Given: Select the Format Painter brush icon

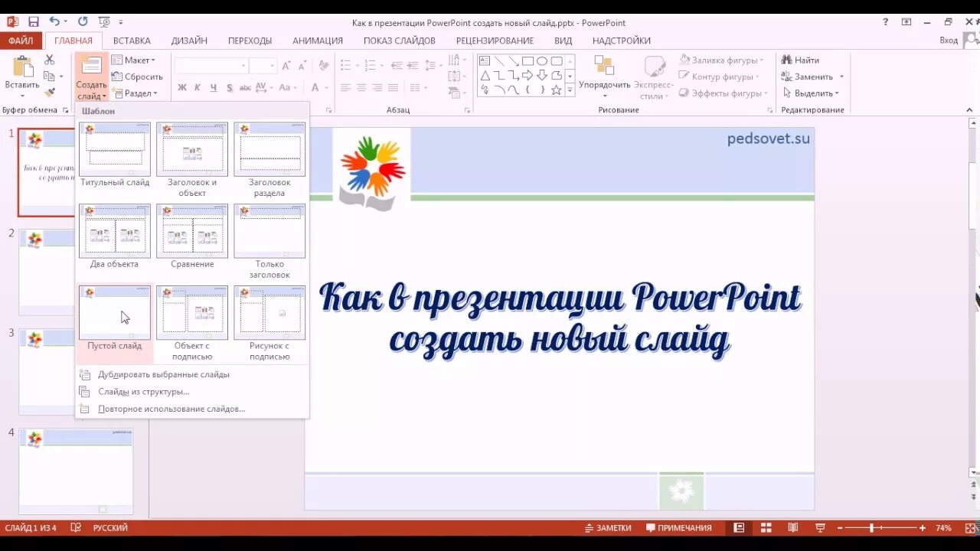Looking at the screenshot, I should (x=50, y=93).
